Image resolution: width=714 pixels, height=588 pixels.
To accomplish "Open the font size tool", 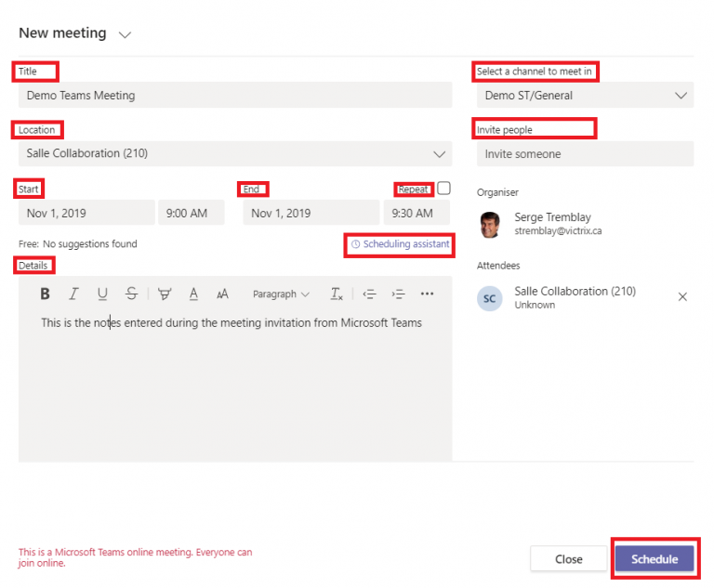I will point(222,294).
